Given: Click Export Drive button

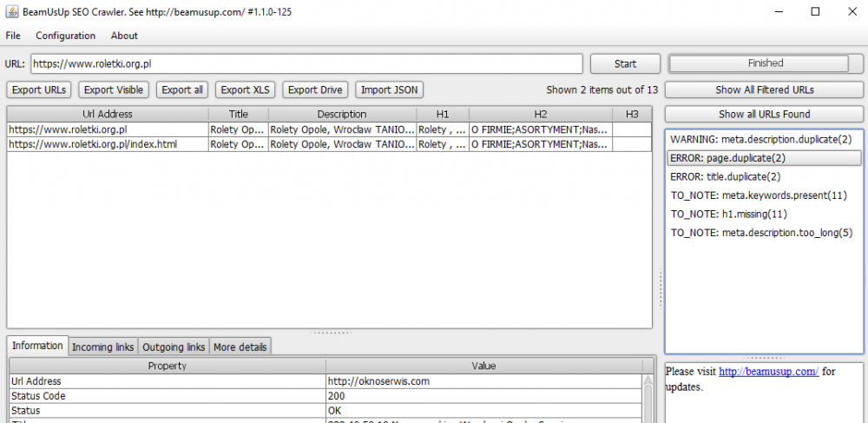Looking at the screenshot, I should (x=315, y=89).
